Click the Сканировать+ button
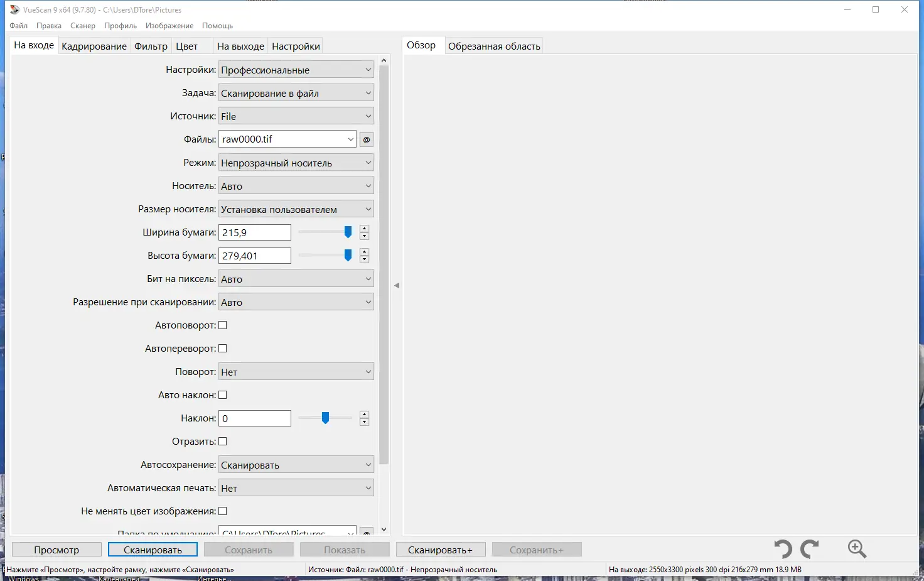 coord(440,549)
